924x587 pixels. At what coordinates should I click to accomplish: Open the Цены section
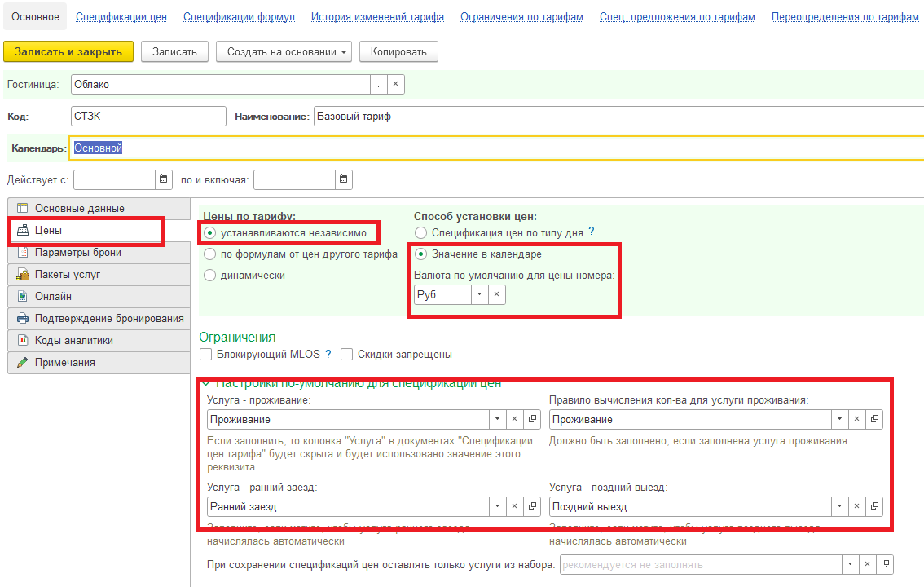point(86,231)
